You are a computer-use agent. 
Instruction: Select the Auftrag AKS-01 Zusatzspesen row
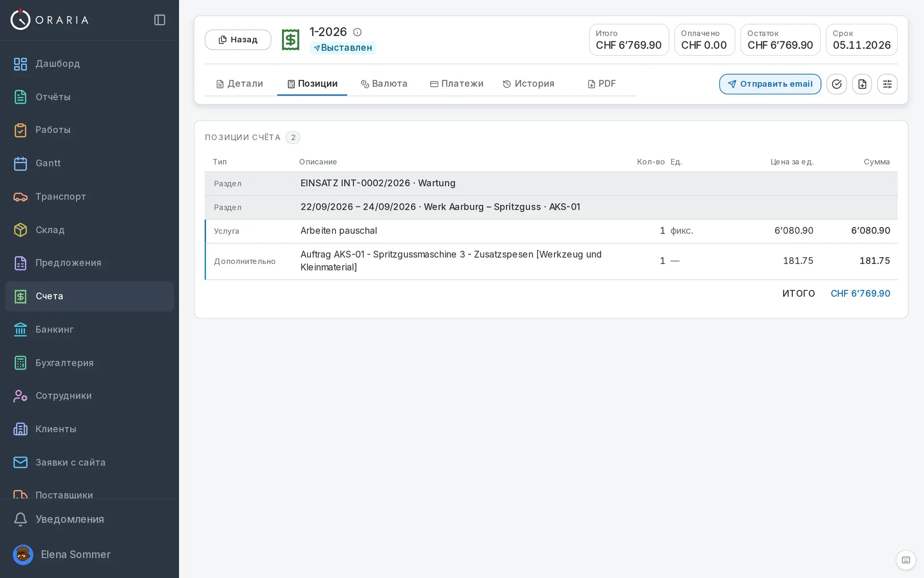pos(551,261)
